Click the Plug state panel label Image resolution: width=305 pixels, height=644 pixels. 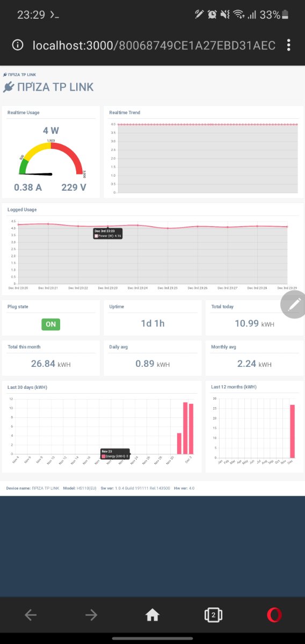(x=18, y=306)
